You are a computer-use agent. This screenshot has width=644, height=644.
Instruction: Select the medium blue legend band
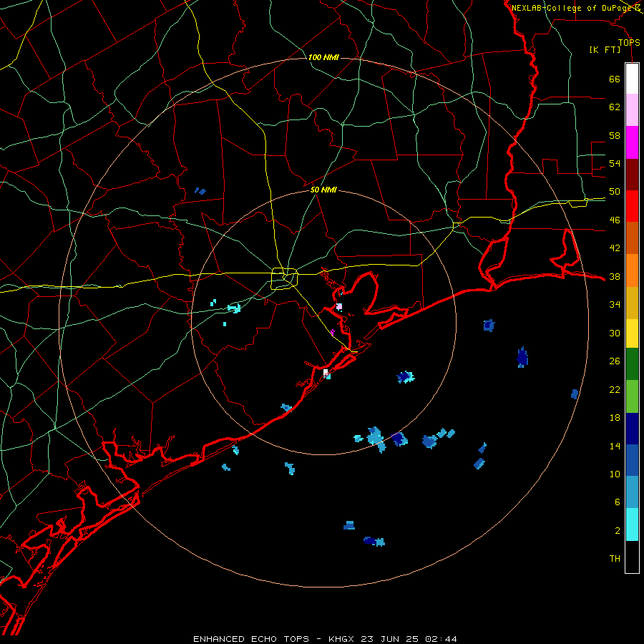click(x=632, y=460)
